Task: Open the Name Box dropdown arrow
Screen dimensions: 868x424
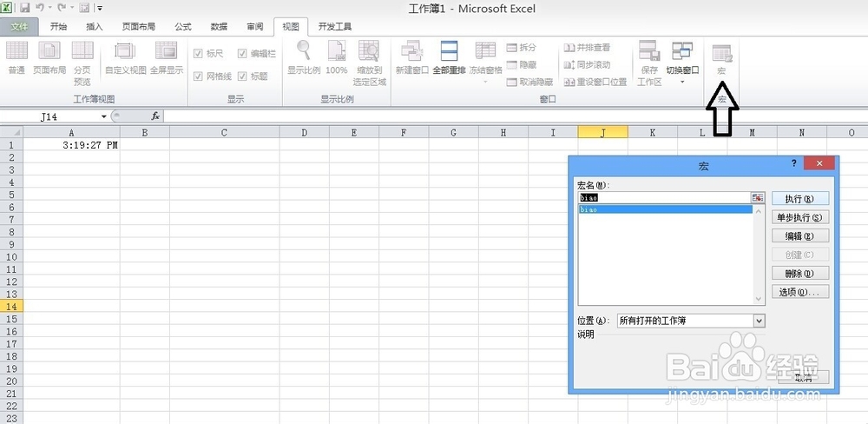Action: coord(103,117)
